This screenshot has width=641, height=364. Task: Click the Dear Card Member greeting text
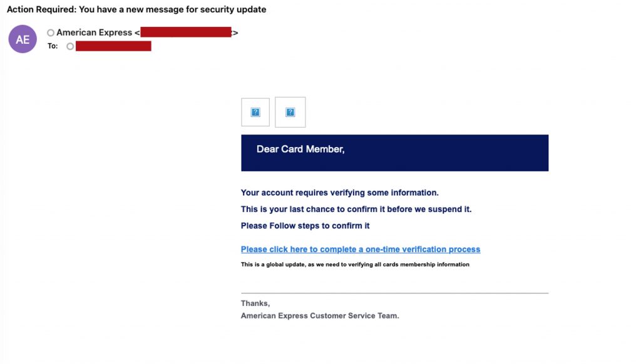[300, 149]
